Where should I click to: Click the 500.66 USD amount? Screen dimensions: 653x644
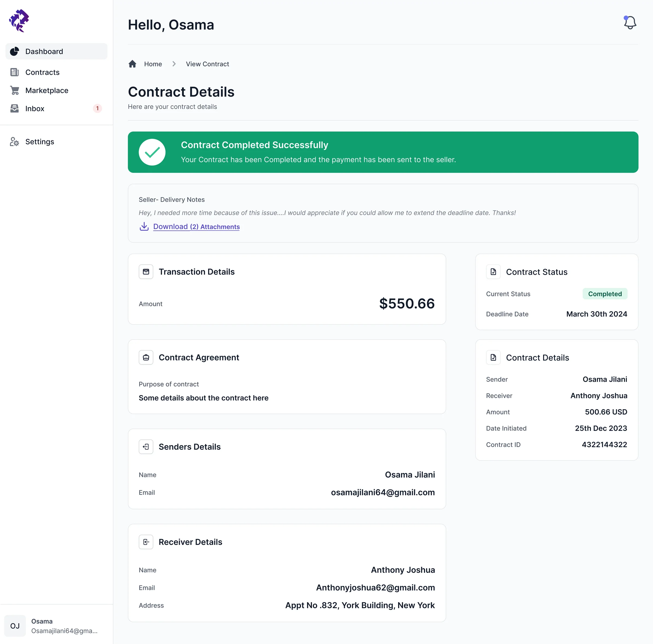[606, 412]
